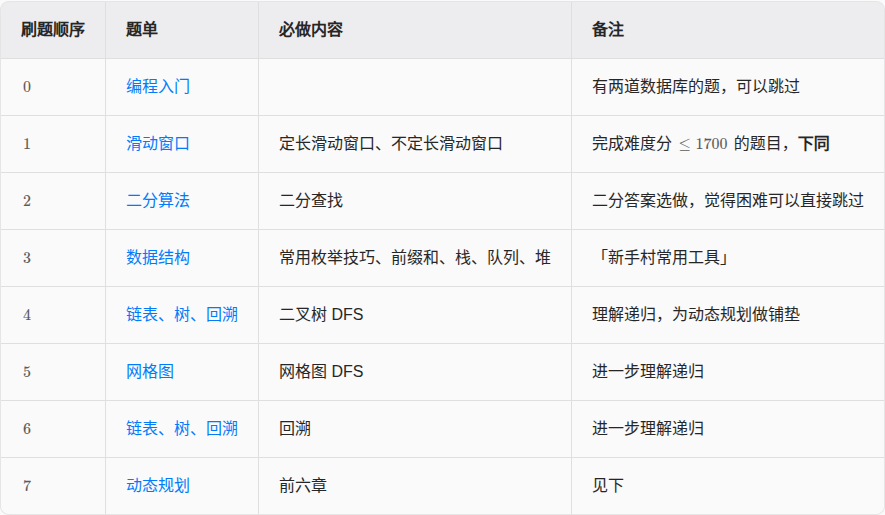Open 链表、树、回溯 link in row 4
Viewport: 885px width, 515px height.
pos(182,315)
